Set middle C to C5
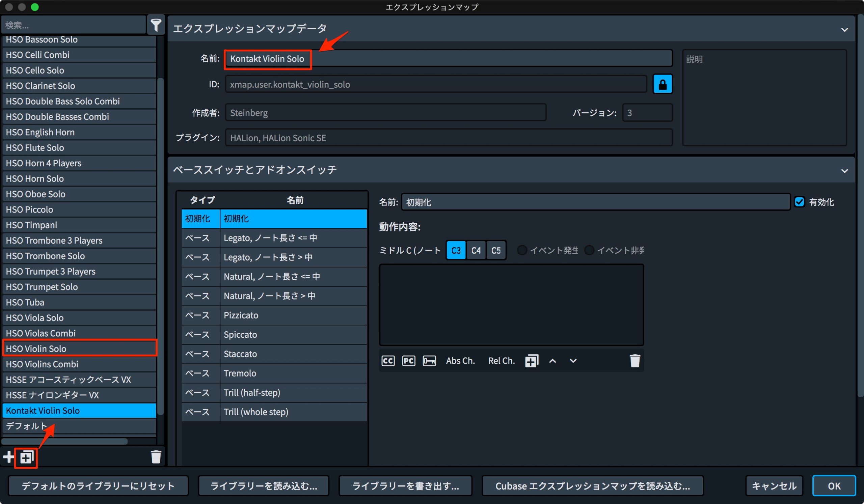 496,250
